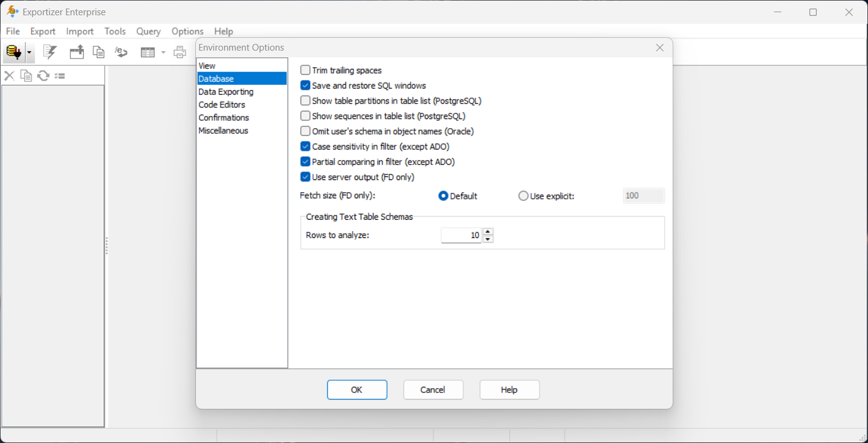This screenshot has width=868, height=443.
Task: Click the SQL script lightning icon
Action: point(49,52)
